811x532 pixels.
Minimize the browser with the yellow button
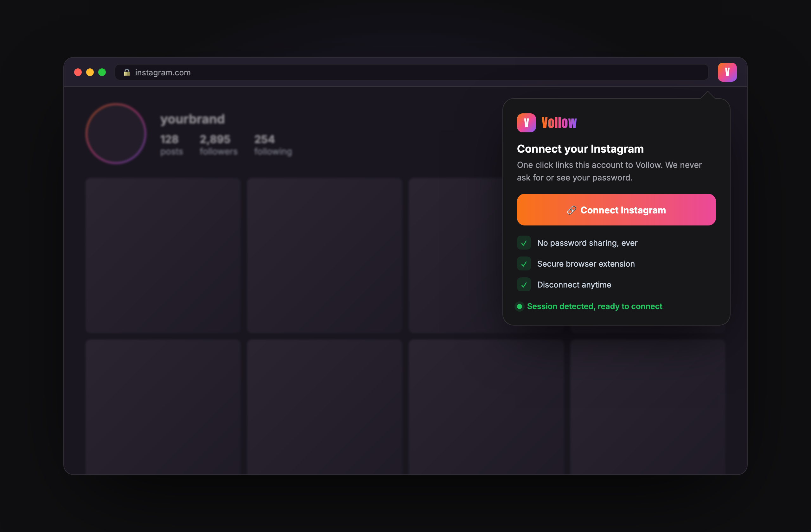[90, 72]
